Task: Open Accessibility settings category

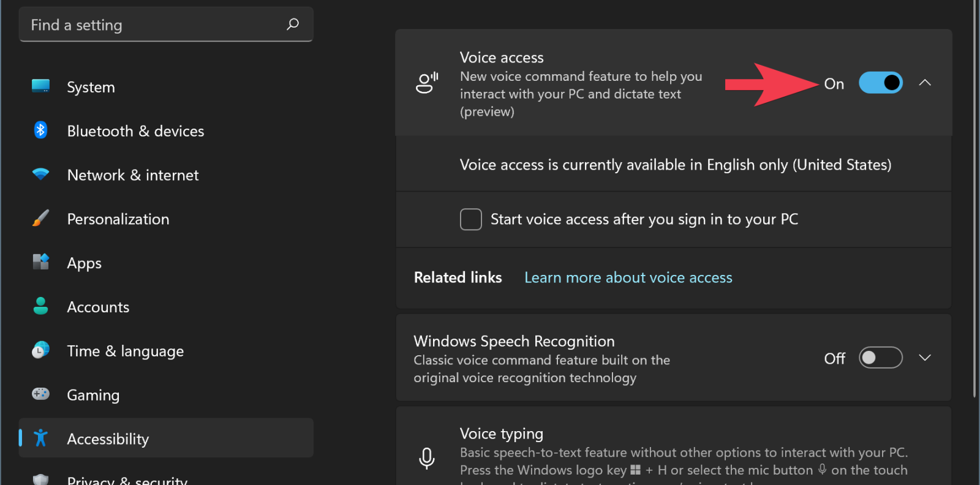Action: (x=108, y=438)
